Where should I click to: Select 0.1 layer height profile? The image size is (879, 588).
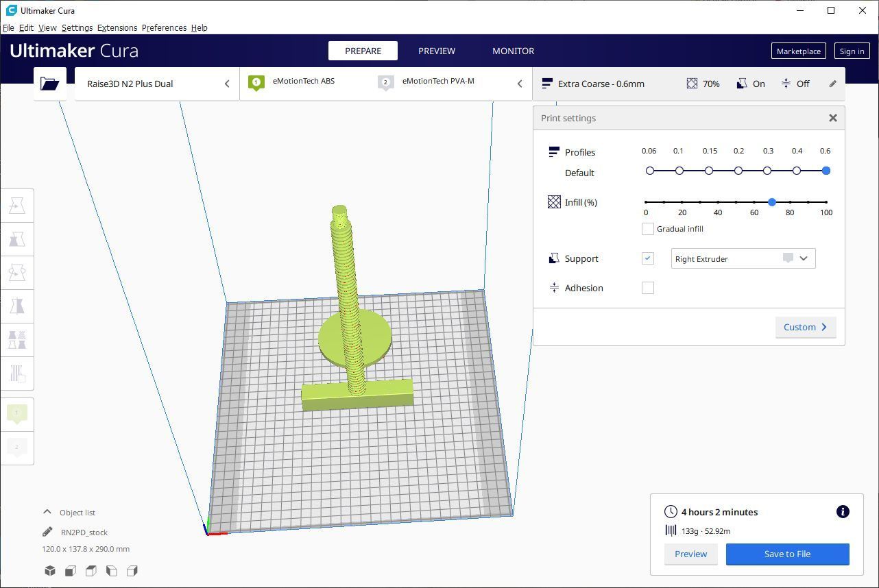point(679,171)
